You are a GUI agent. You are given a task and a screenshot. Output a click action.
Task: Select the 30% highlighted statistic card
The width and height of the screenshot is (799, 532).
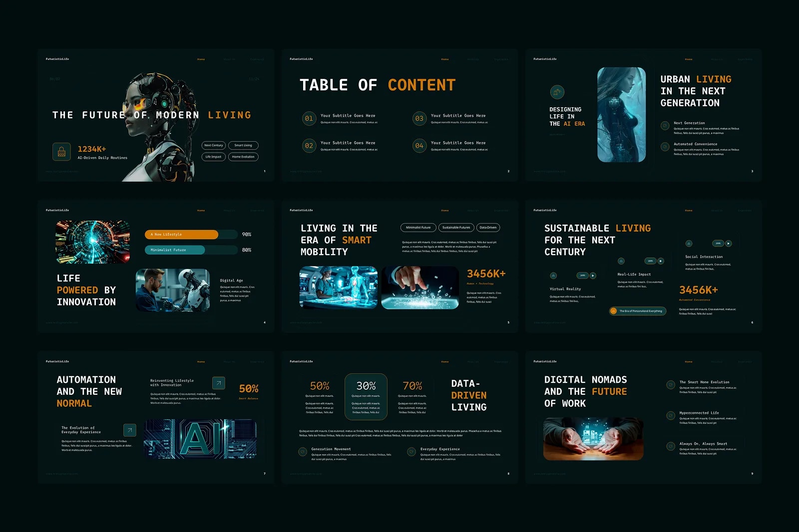pyautogui.click(x=366, y=397)
